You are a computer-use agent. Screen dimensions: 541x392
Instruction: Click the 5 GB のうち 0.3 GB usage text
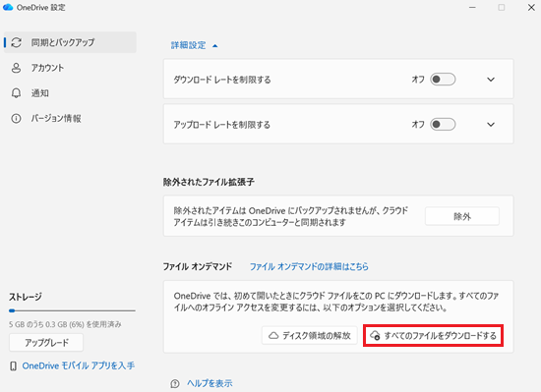pyautogui.click(x=65, y=324)
